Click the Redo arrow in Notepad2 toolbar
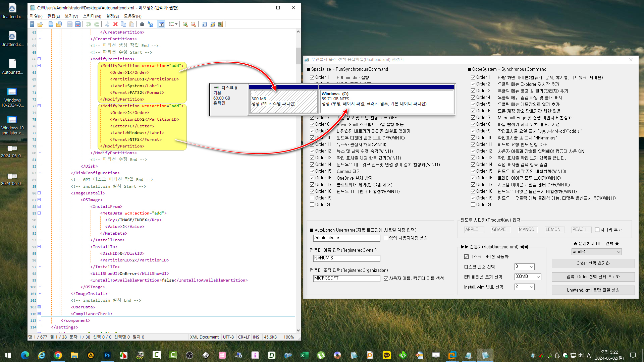The image size is (644, 362). point(97,24)
